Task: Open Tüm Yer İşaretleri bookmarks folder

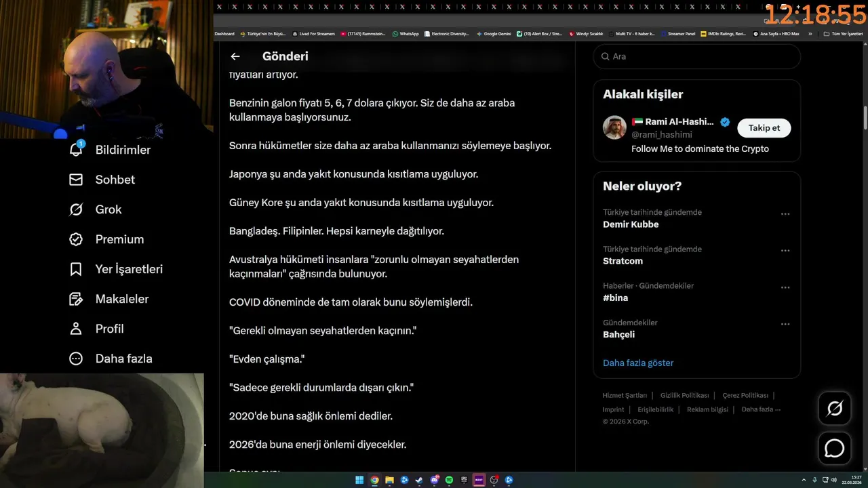Action: [x=843, y=33]
